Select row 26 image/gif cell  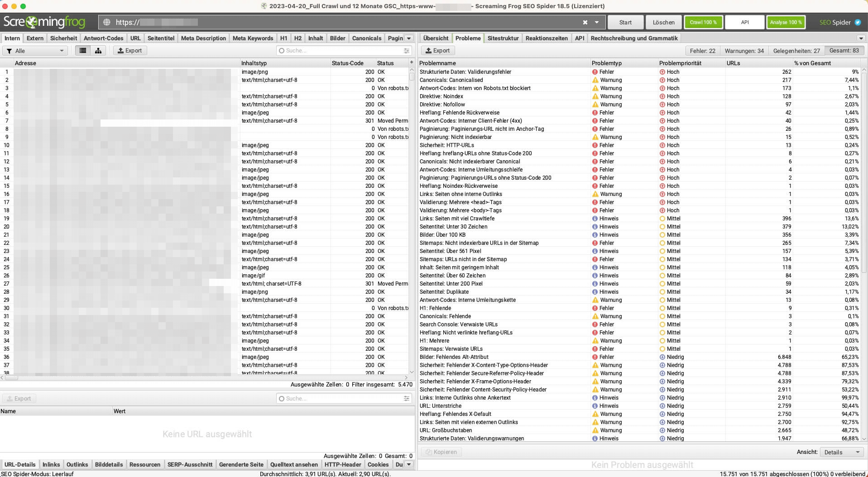[285, 276]
